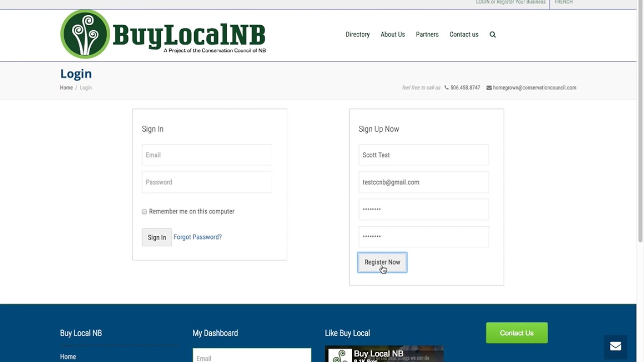644x362 pixels.
Task: Go to the Partners page
Action: 427,35
